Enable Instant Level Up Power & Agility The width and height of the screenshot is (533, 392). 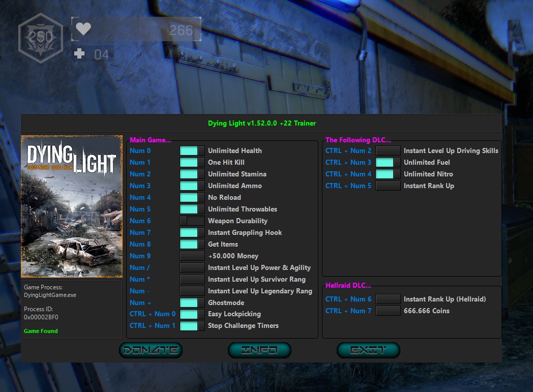coord(192,267)
